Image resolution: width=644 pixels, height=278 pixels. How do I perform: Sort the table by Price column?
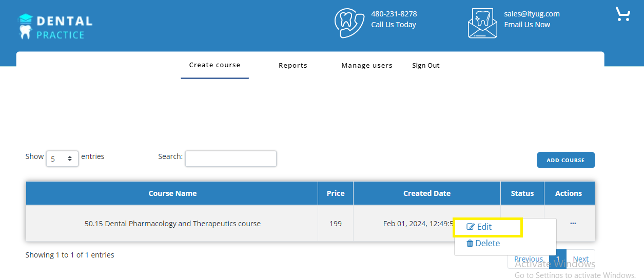point(336,193)
